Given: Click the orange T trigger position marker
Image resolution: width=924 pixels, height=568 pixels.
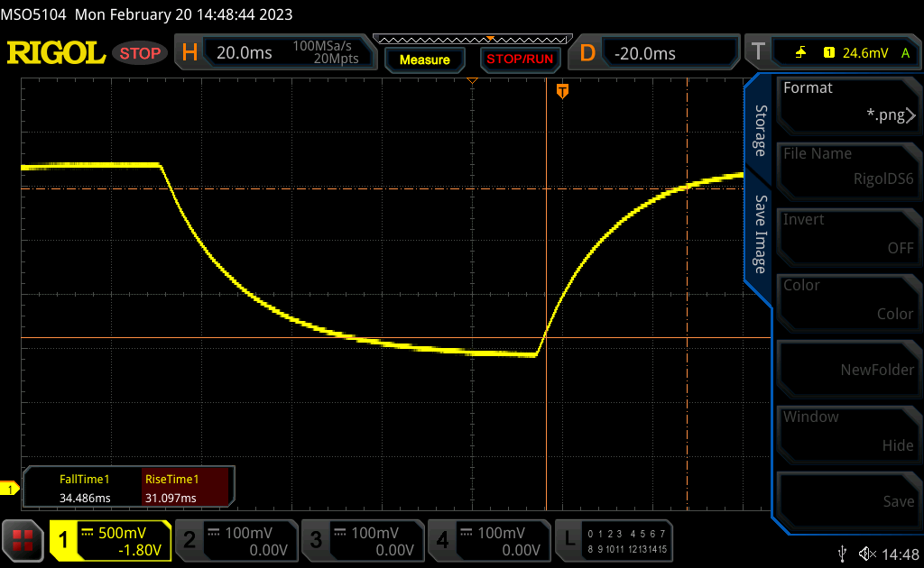Looking at the screenshot, I should 563,91.
